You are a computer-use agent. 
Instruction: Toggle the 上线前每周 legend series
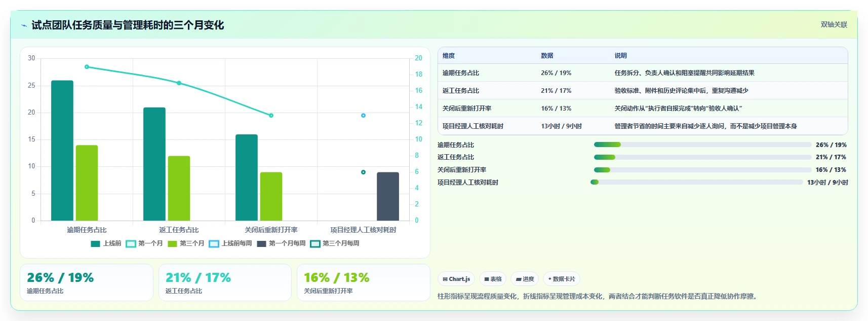230,243
